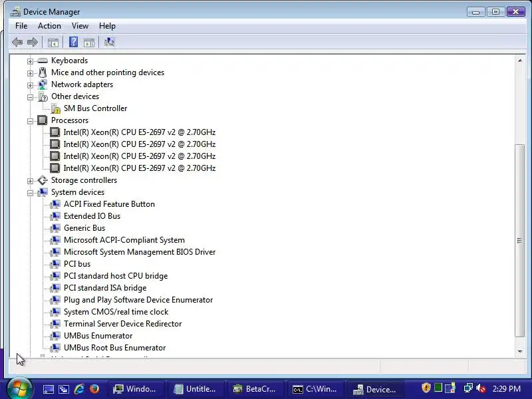Select PCI standard host CPU bridge
This screenshot has width=532, height=399.
pos(116,276)
